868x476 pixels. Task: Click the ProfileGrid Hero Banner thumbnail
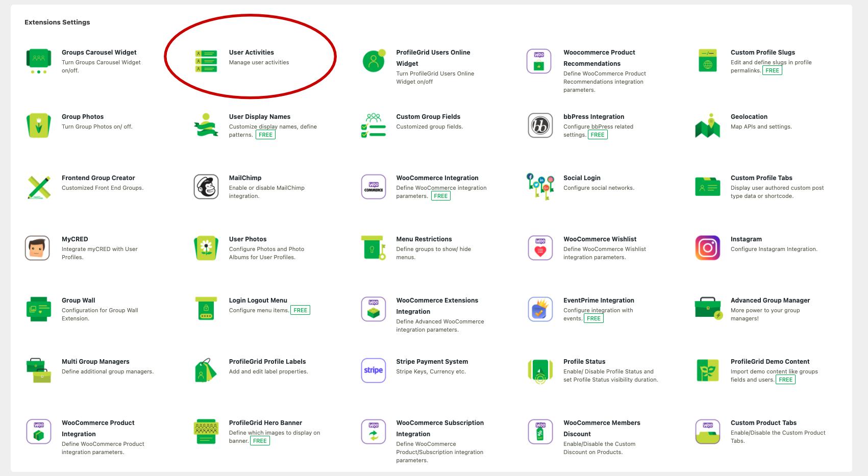click(x=206, y=432)
